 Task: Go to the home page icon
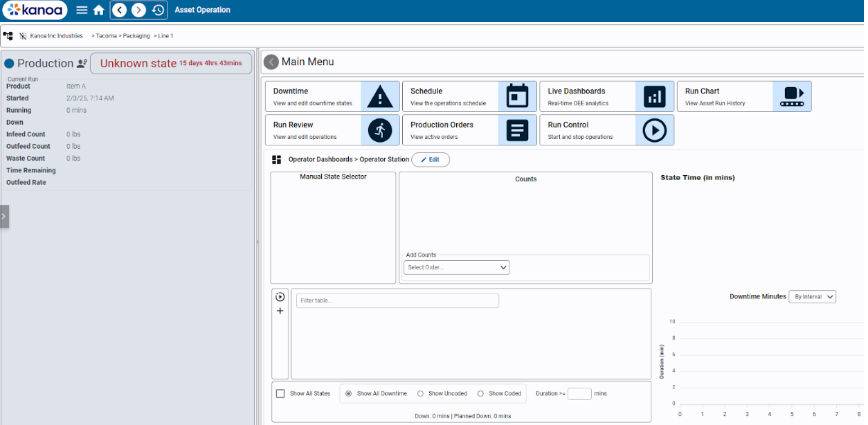[x=99, y=10]
